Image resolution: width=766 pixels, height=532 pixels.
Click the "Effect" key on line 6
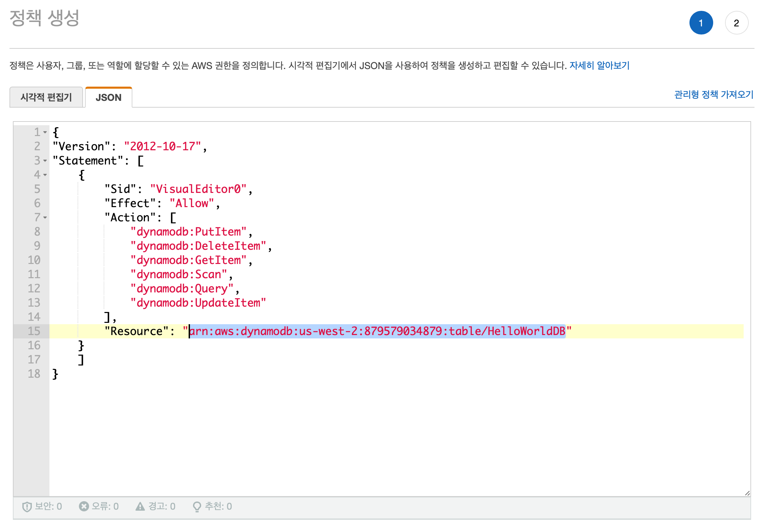tap(130, 203)
